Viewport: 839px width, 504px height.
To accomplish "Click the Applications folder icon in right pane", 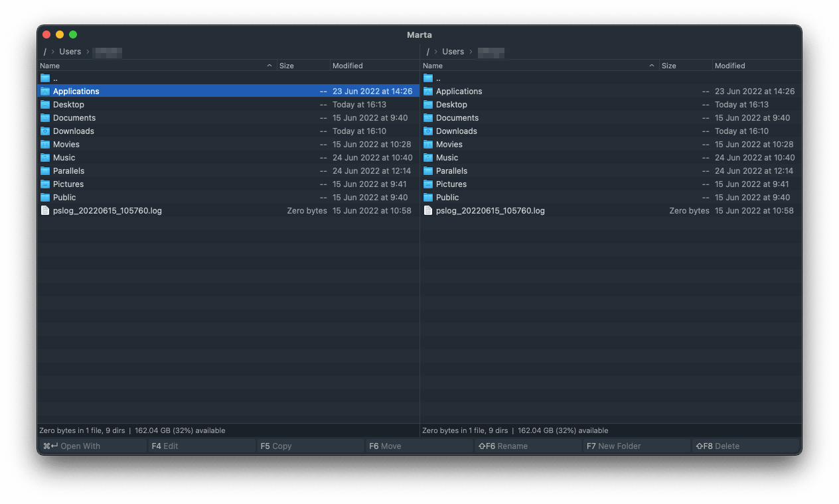I will tap(428, 91).
